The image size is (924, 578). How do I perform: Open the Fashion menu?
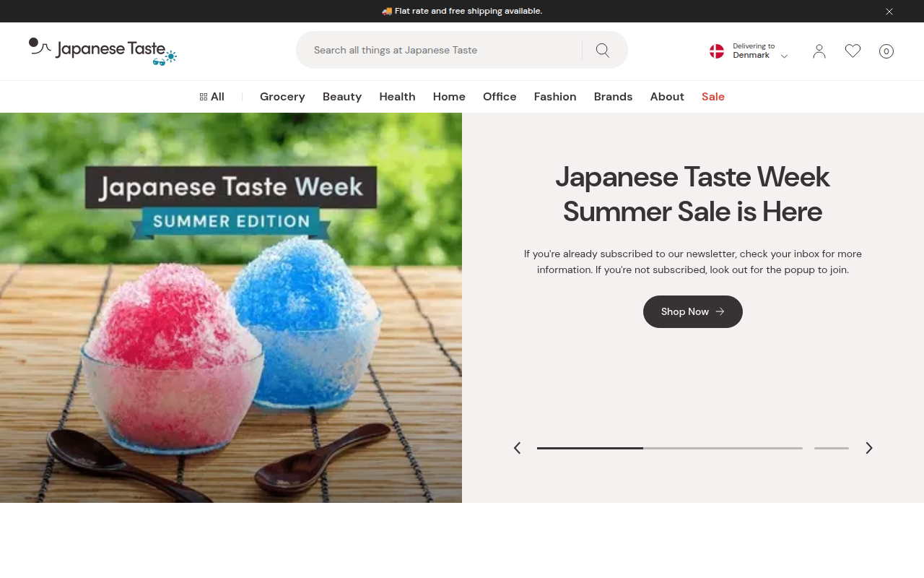pos(555,97)
